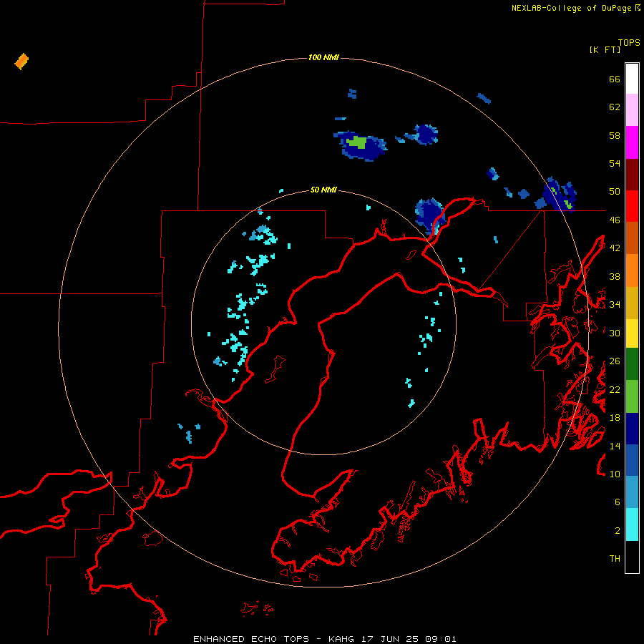Click the black TH swatch in the legend
The image size is (644, 644).
click(x=632, y=557)
